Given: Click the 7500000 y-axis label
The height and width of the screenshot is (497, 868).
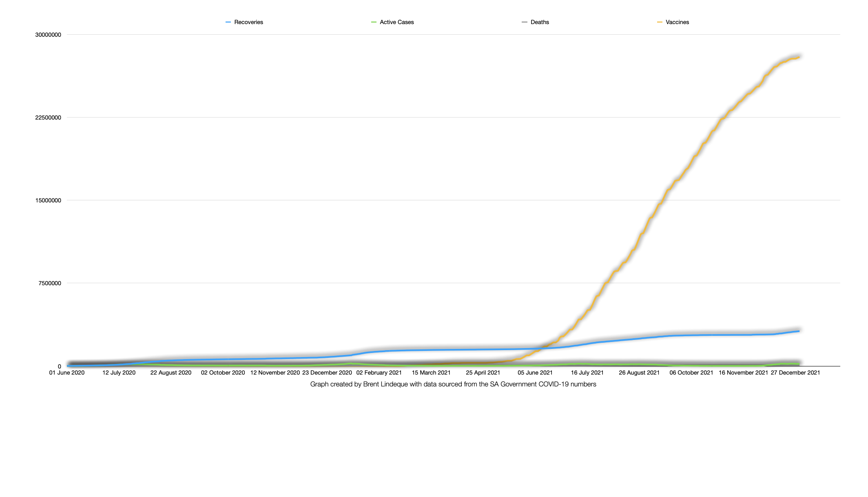Looking at the screenshot, I should pyautogui.click(x=50, y=283).
